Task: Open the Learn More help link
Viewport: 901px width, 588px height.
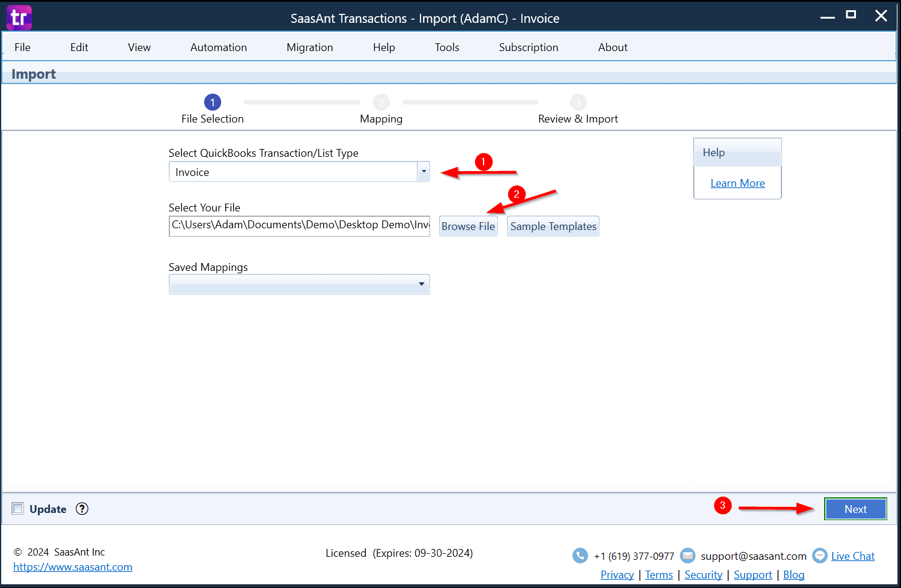Action: pos(738,183)
